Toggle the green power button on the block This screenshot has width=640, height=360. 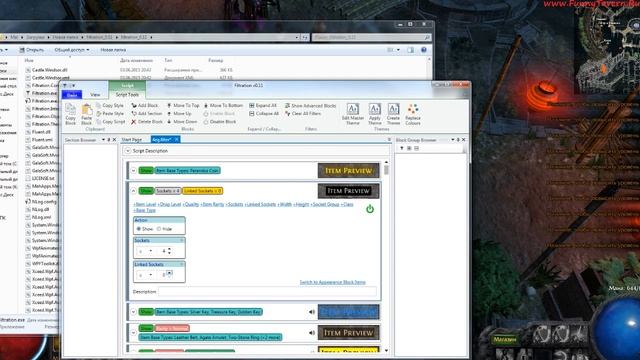point(370,209)
